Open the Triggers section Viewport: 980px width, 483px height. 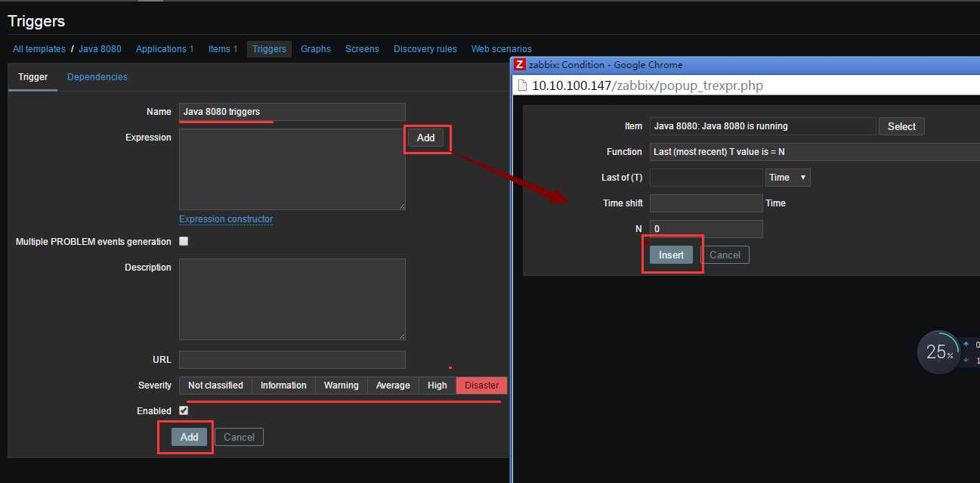pos(270,49)
